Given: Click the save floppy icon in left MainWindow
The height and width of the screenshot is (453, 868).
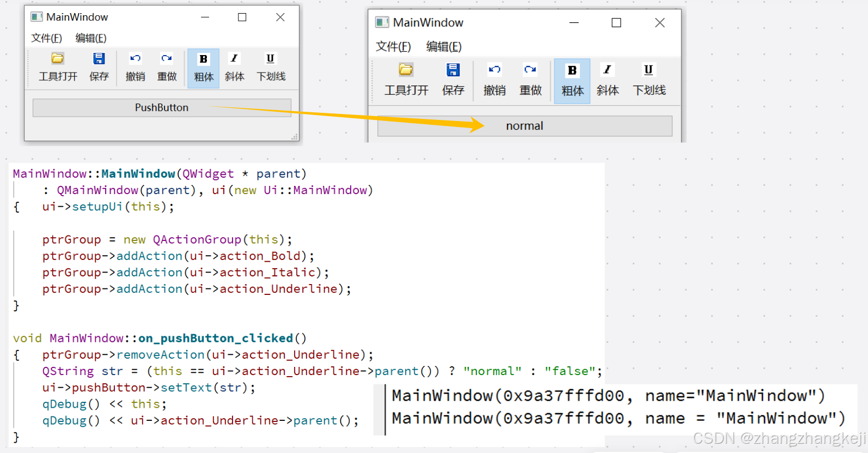Looking at the screenshot, I should (99, 58).
